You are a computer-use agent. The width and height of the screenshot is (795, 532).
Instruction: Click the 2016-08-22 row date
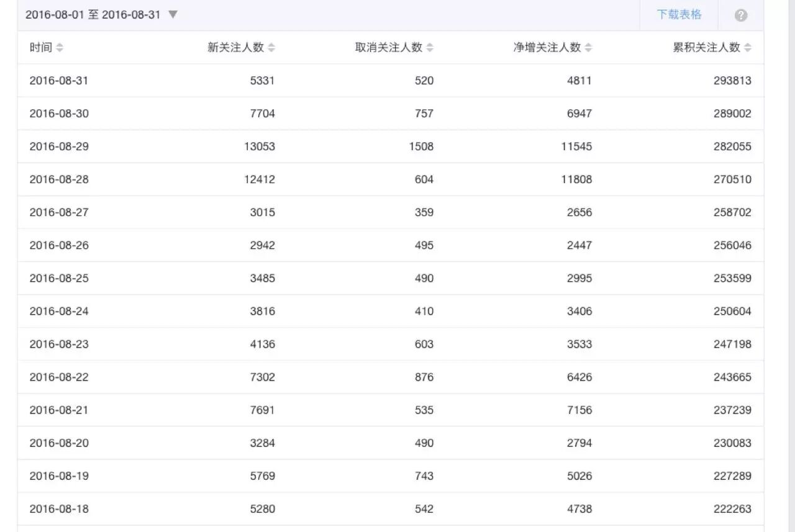[59, 377]
